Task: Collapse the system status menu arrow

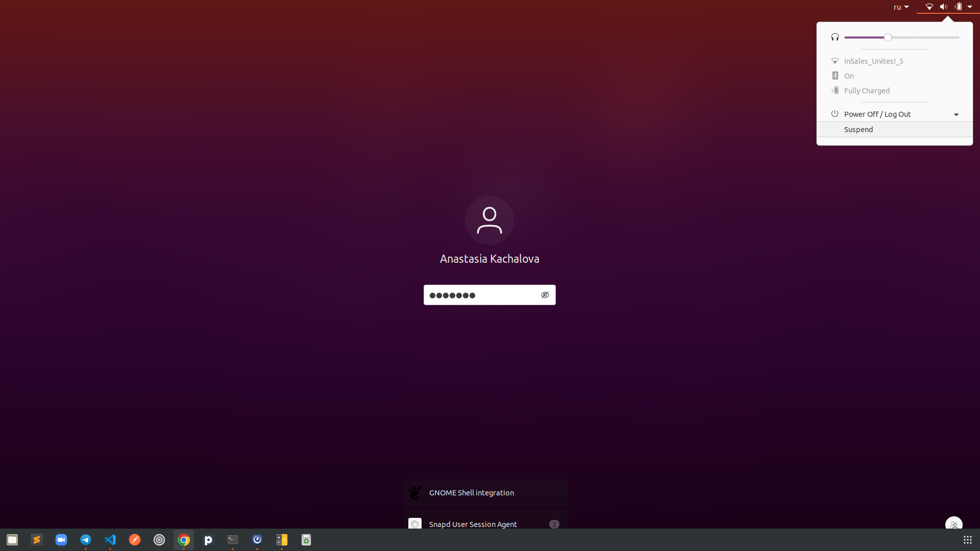Action: tap(970, 7)
